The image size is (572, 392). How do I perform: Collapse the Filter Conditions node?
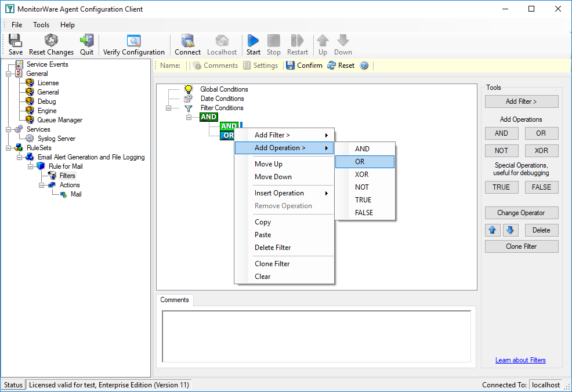[x=168, y=108]
